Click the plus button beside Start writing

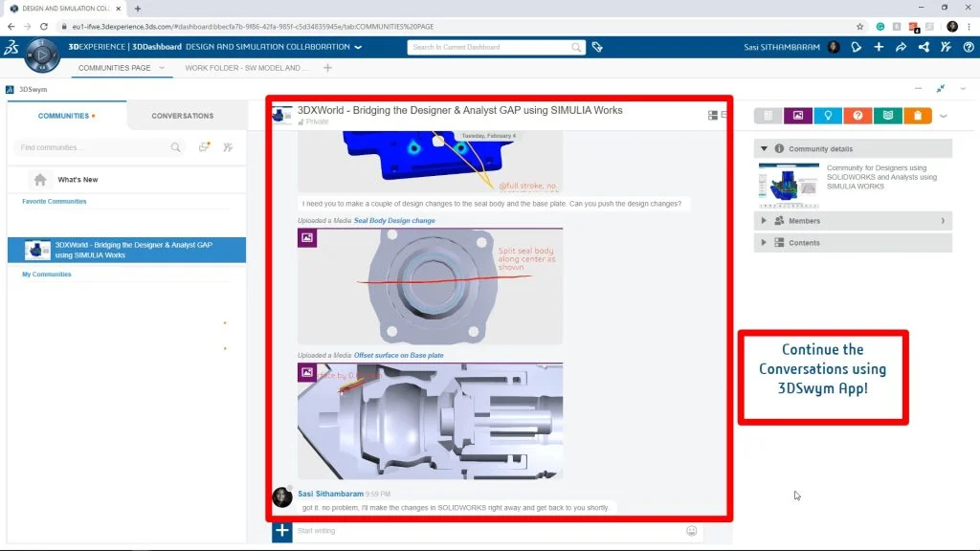pyautogui.click(x=281, y=530)
